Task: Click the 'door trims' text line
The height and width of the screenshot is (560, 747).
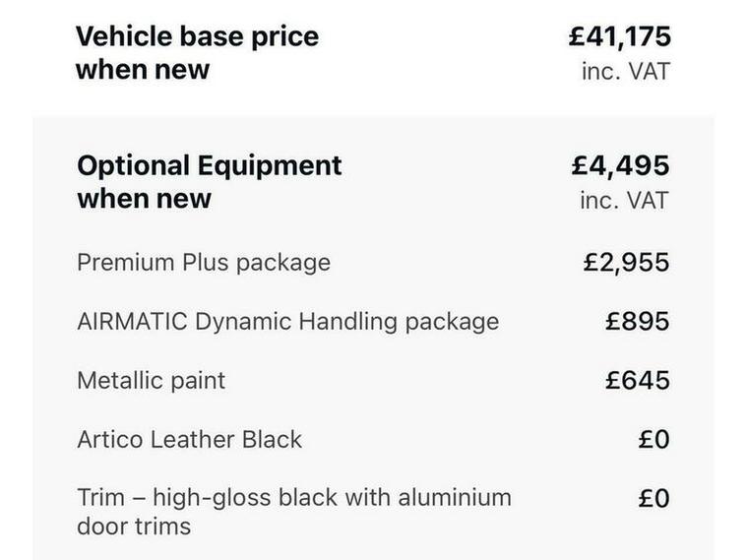Action: (134, 526)
